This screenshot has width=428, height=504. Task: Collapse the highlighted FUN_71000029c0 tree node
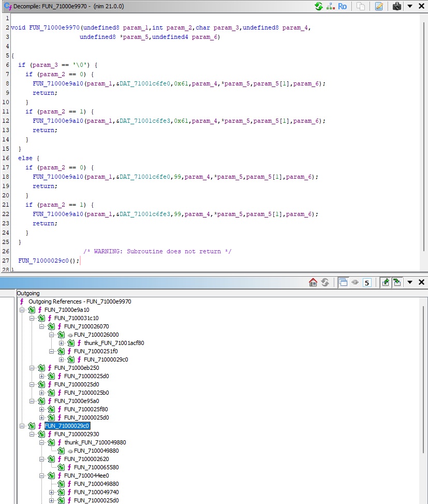coord(22,426)
